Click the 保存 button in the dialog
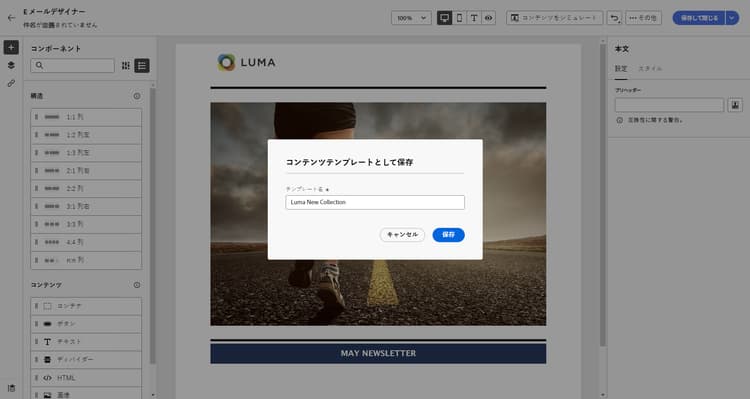The height and width of the screenshot is (399, 750). (x=448, y=235)
